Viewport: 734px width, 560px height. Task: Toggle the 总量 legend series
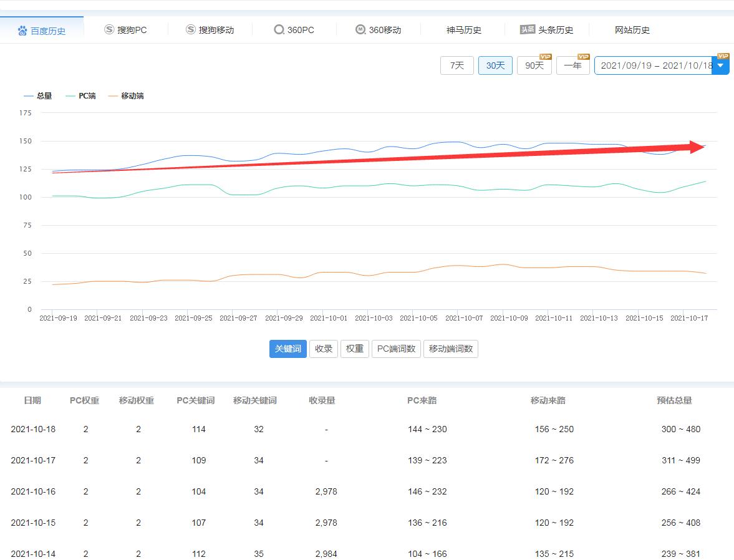click(x=38, y=96)
